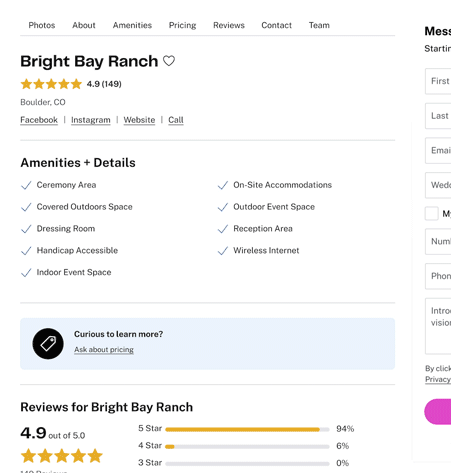The width and height of the screenshot is (451, 473).
Task: Click the black price tag icon
Action: point(48,344)
